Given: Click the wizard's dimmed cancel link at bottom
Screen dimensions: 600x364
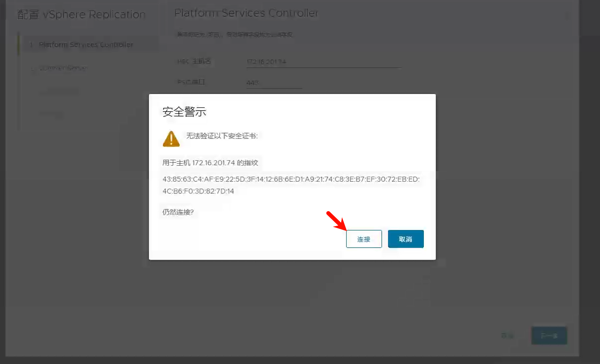Looking at the screenshot, I should 507,336.
